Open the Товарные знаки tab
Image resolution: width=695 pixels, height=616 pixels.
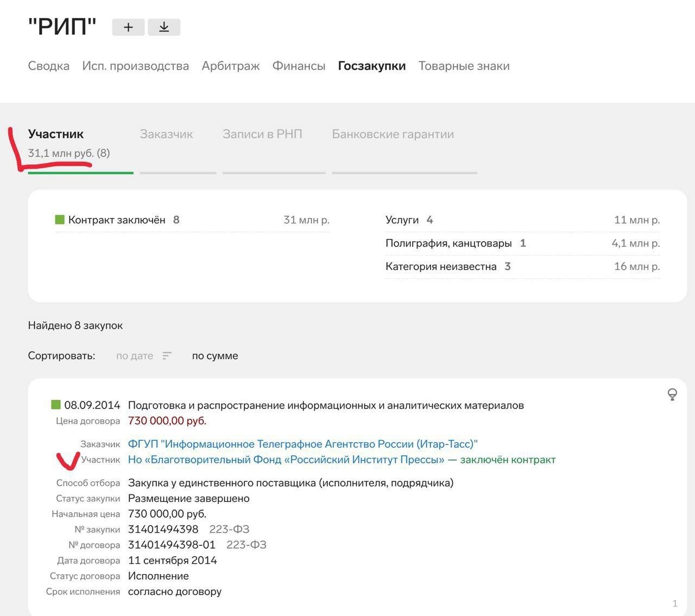(464, 66)
